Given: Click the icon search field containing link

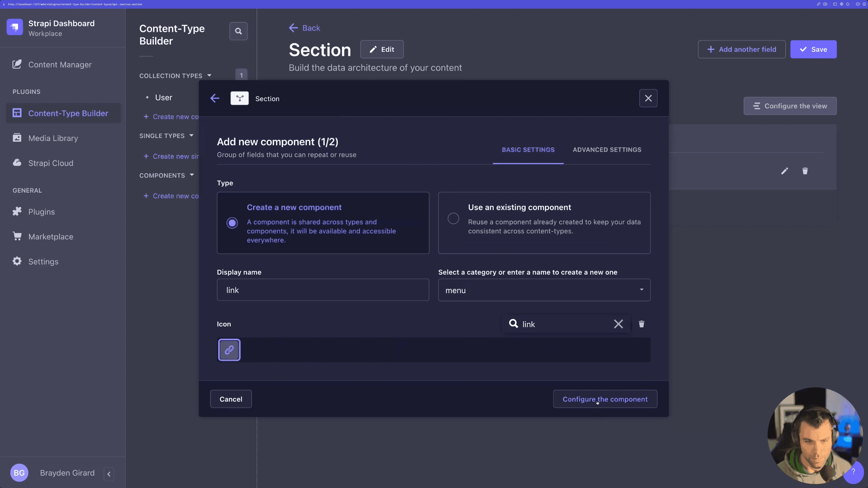Looking at the screenshot, I should pyautogui.click(x=566, y=324).
